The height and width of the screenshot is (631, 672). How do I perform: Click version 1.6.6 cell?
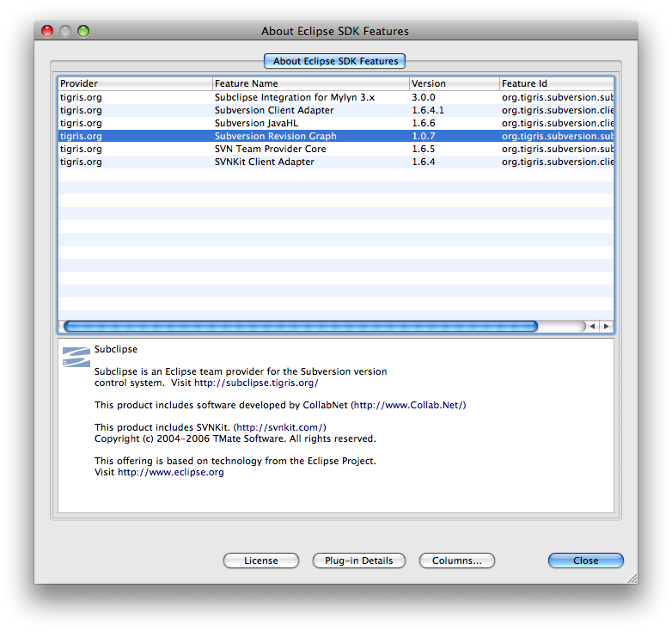(x=424, y=123)
